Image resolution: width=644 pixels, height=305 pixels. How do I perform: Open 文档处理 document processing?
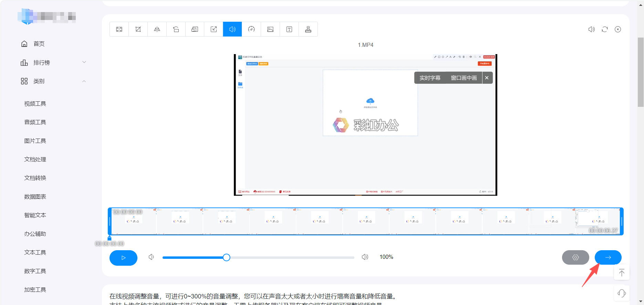35,160
